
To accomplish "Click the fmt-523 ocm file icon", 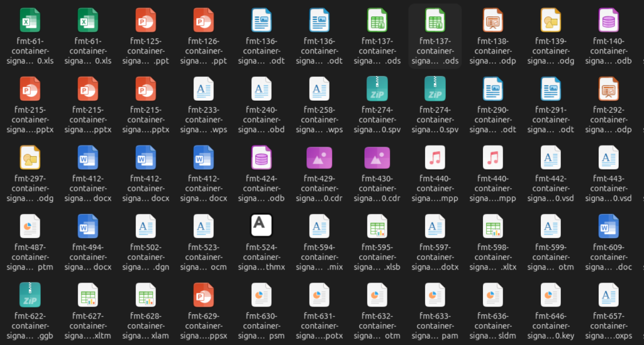I will (x=204, y=226).
